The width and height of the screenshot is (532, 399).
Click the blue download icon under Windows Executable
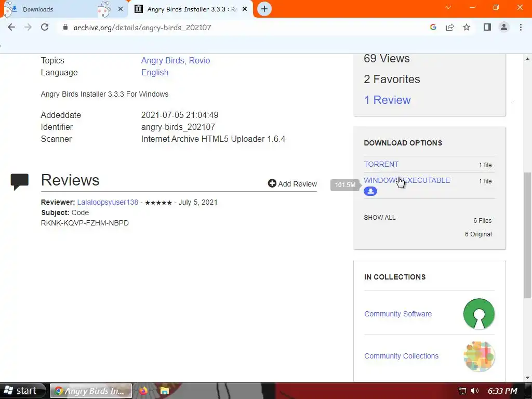click(370, 191)
